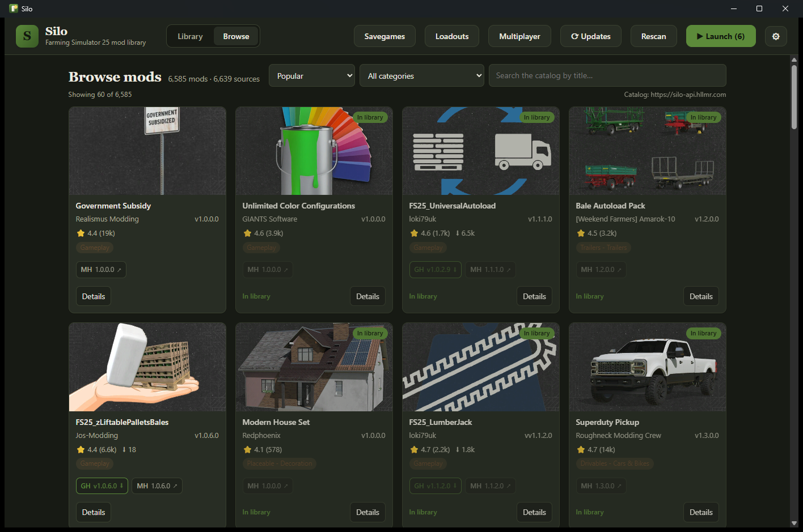Viewport: 803px width, 532px height.
Task: Click Drivables - Cars & Bikes tag
Action: 615,463
